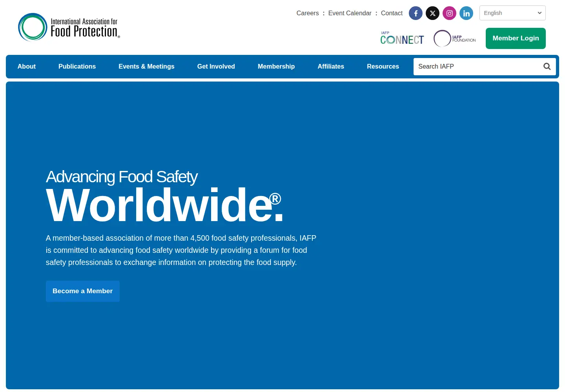565x392 pixels.
Task: Follow the Event Calendar link
Action: 350,13
